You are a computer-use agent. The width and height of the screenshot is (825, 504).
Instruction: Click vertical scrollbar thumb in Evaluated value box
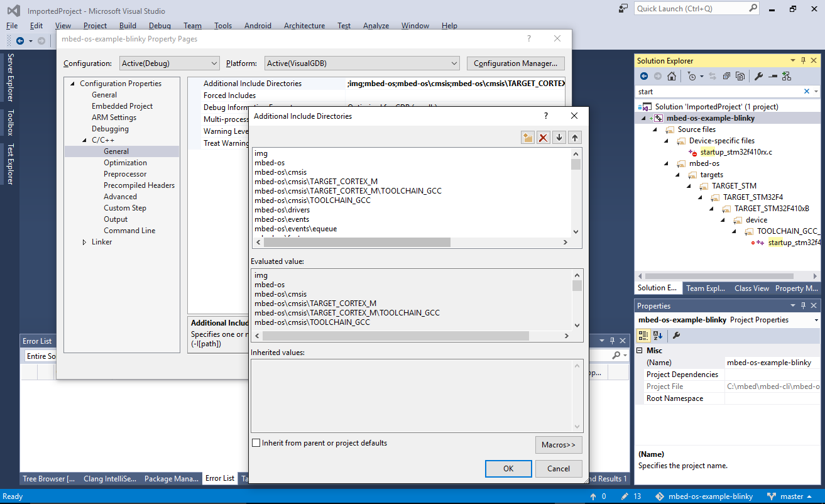pyautogui.click(x=577, y=286)
